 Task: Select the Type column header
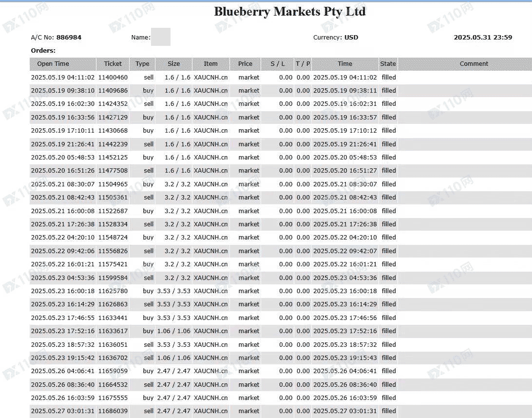coord(142,64)
